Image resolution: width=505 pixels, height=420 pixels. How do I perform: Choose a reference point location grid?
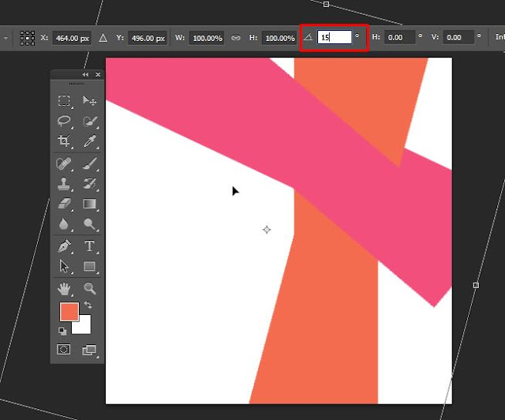28,38
